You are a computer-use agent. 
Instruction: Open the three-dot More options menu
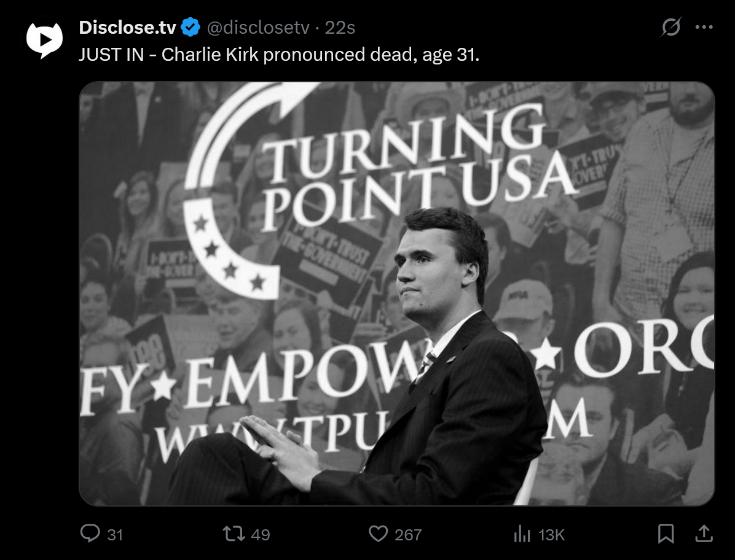[x=704, y=27]
